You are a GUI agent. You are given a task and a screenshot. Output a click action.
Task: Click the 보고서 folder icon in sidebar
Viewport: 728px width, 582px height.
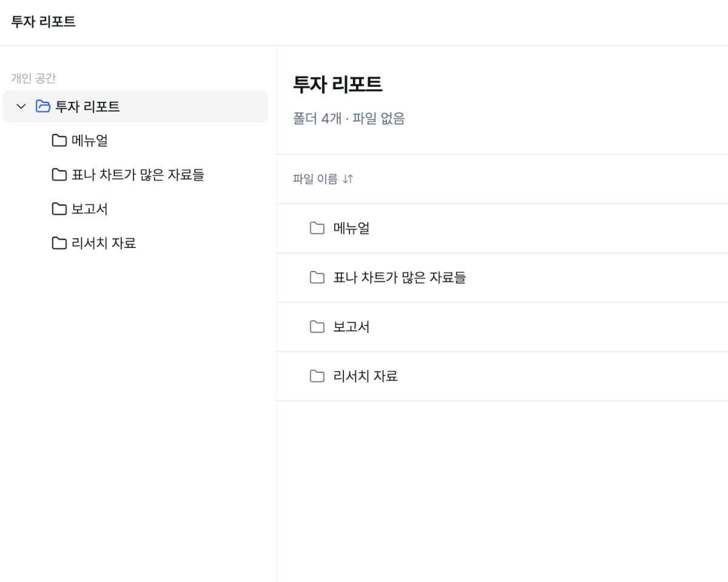59,209
